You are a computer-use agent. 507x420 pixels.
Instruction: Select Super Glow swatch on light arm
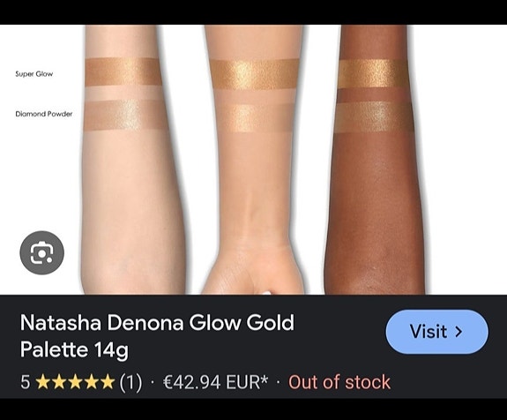123,71
